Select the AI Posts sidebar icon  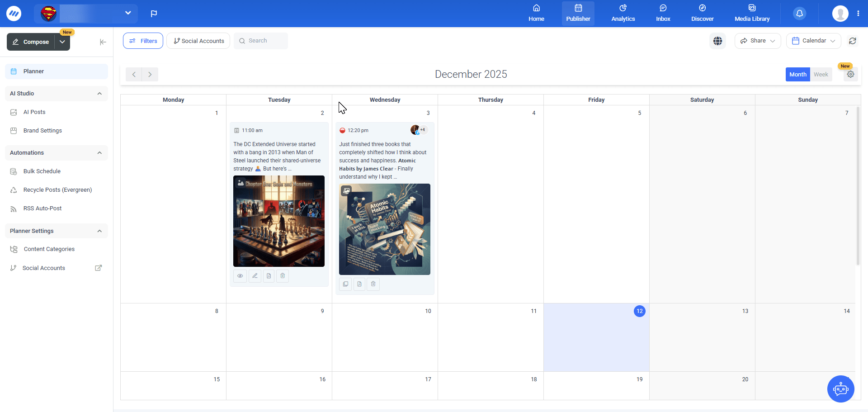coord(14,112)
